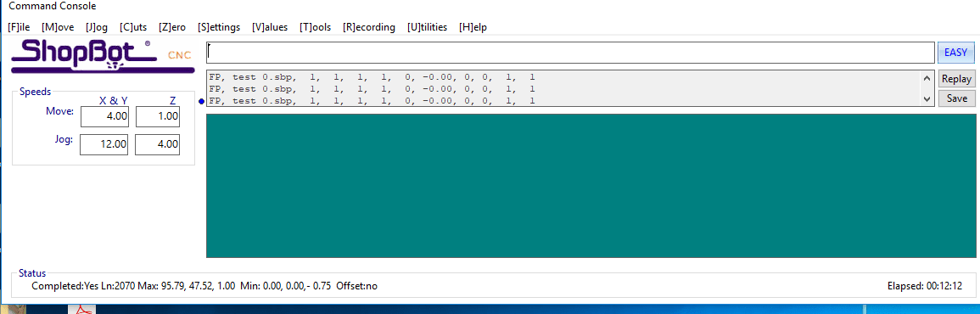This screenshot has height=314, width=980.
Task: Open the [T]ools menu
Action: (316, 27)
